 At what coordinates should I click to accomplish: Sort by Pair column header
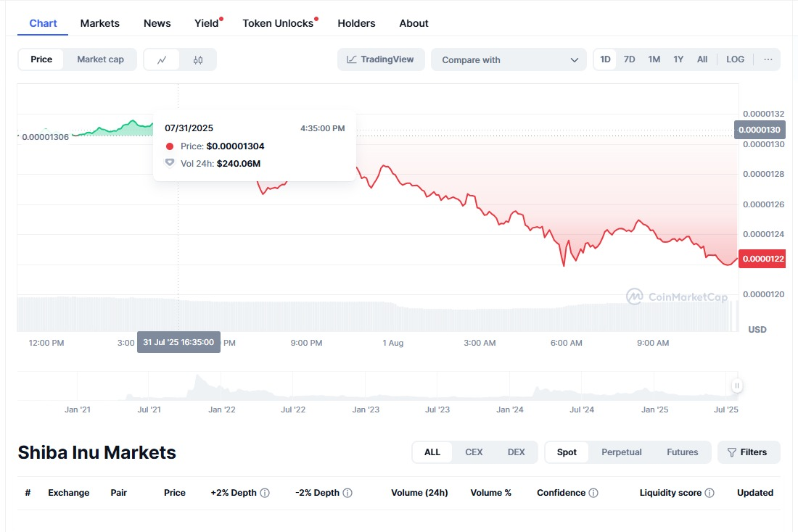click(x=118, y=493)
